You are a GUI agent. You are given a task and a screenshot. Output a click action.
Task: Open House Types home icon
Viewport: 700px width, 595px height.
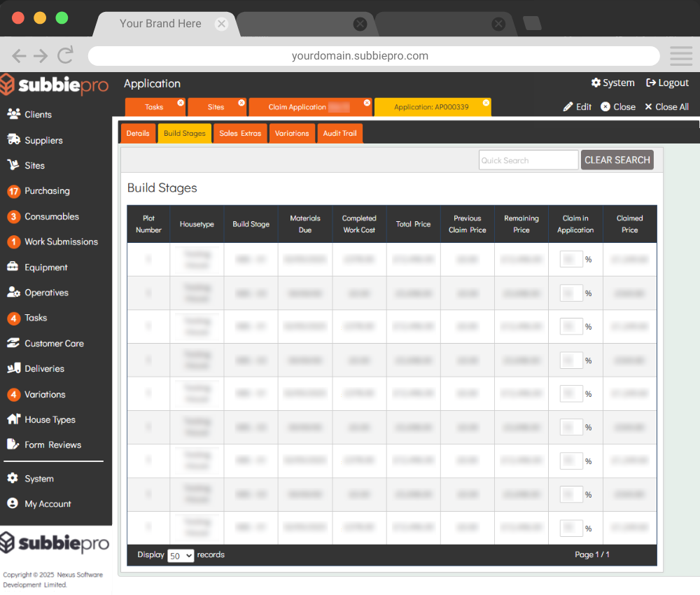[13, 419]
